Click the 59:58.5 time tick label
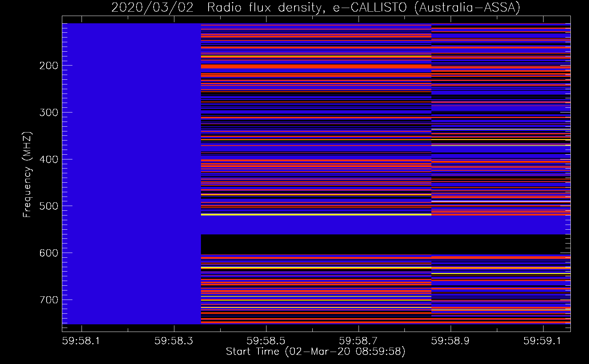The image size is (589, 364). point(266,341)
